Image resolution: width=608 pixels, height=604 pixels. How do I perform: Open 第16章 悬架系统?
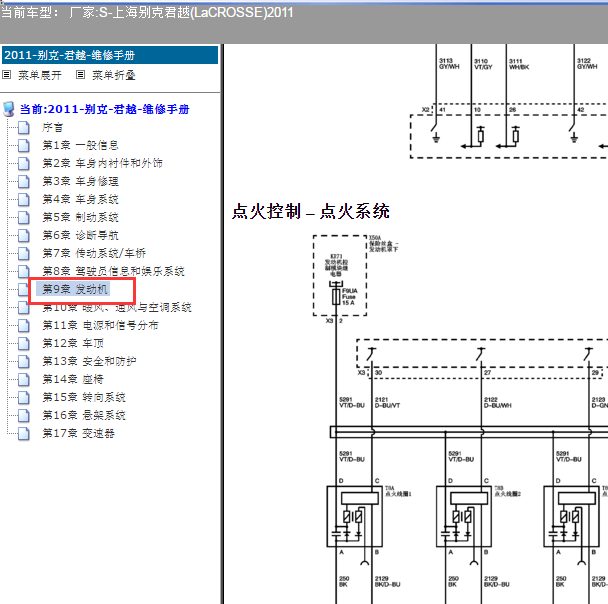tap(84, 416)
